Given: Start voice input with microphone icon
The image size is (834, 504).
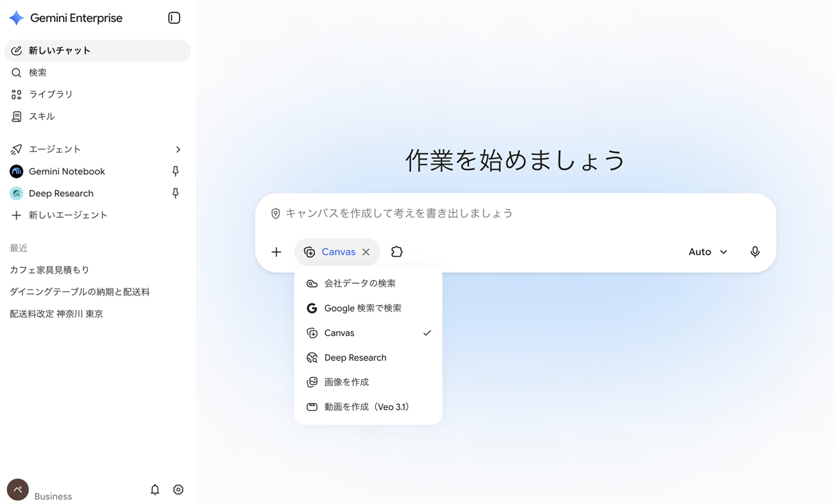Looking at the screenshot, I should pyautogui.click(x=755, y=252).
